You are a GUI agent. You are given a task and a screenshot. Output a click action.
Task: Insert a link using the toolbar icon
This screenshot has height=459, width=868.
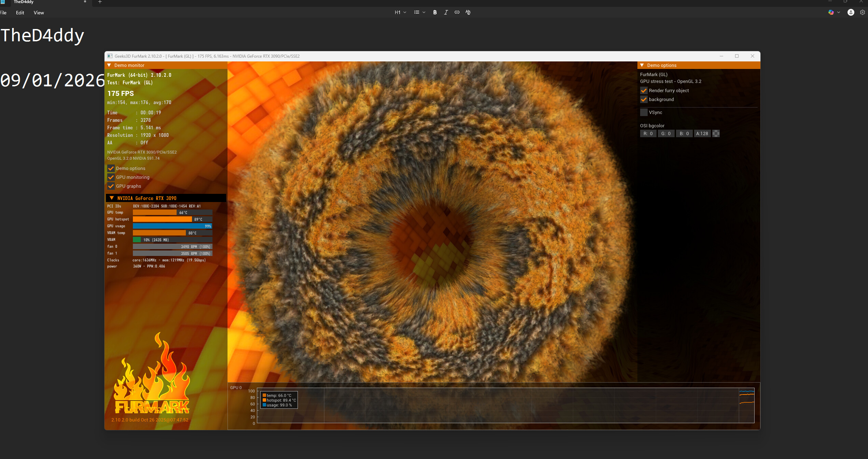pyautogui.click(x=457, y=12)
